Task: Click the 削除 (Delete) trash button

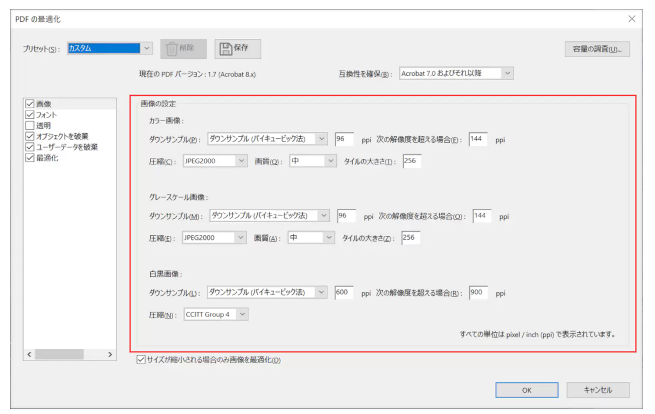Action: 184,47
